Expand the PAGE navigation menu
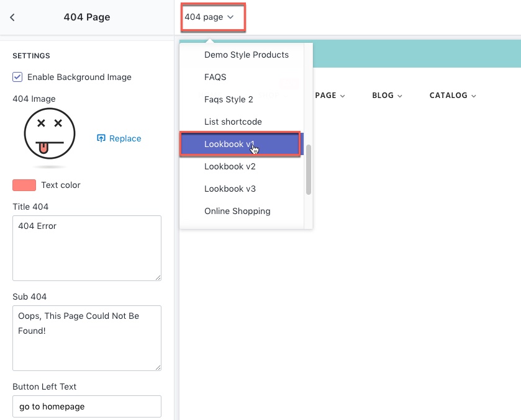Image resolution: width=521 pixels, height=420 pixels. pos(330,96)
